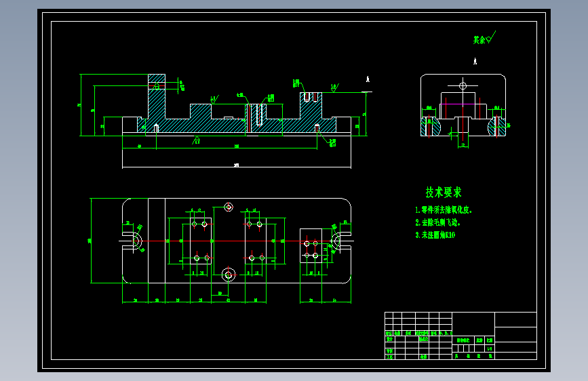Screen dimensions: 588x381
Task: Click the 技术要求 heading text
Action: click(444, 193)
